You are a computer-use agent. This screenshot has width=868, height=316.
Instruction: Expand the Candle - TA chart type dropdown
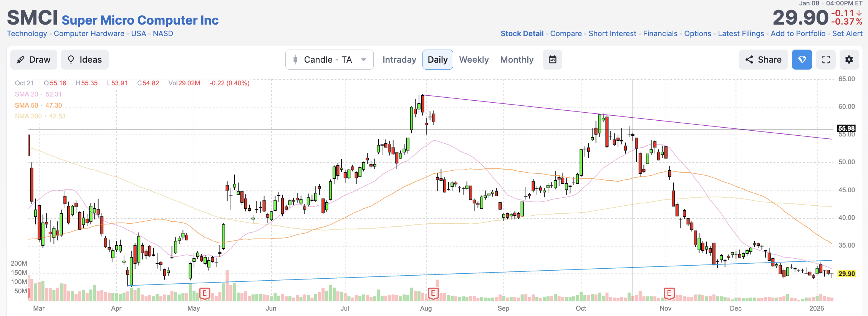pyautogui.click(x=330, y=60)
